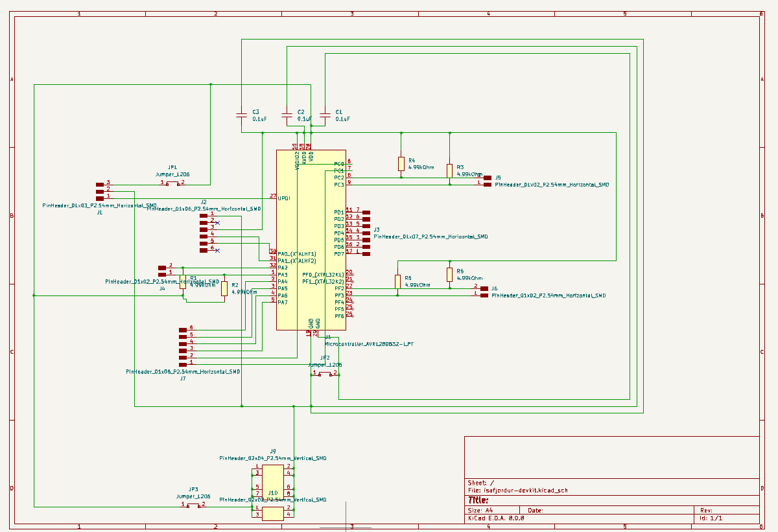Screen dimensions: 778x532
Task: Click the PC3 pin label
Action: pyautogui.click(x=339, y=185)
